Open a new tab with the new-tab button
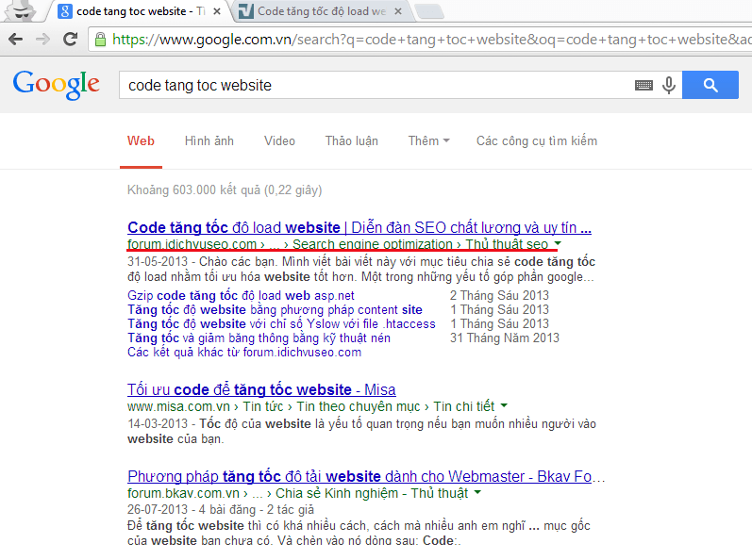The image size is (752, 560). tap(429, 11)
